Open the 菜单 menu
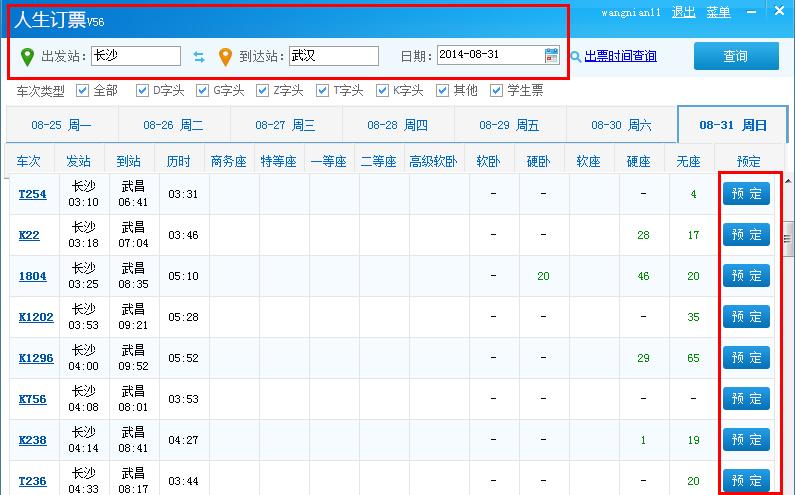 coord(718,12)
